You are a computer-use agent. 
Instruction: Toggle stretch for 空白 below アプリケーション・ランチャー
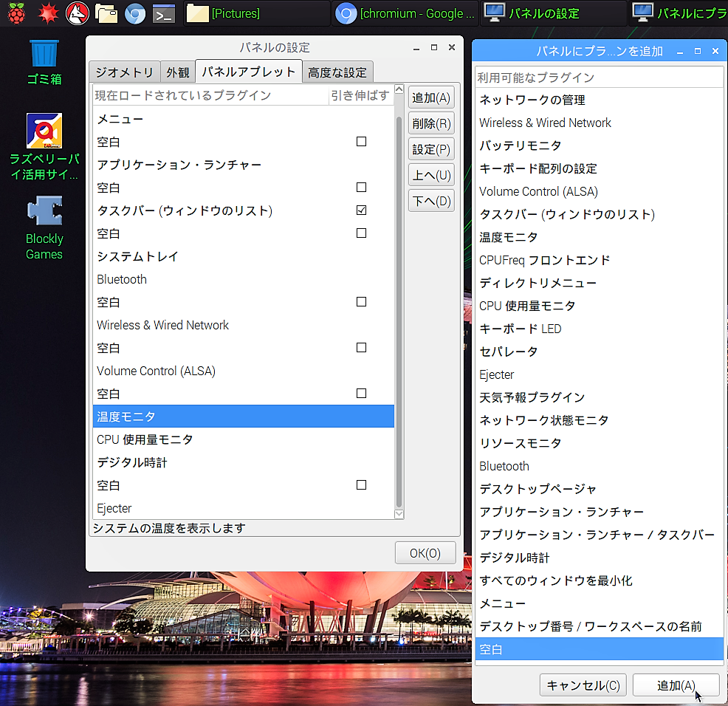coord(361,187)
